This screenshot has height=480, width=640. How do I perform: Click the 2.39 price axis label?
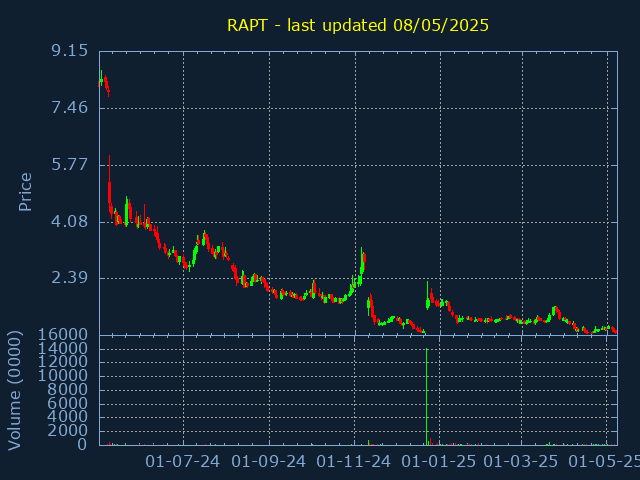point(69,278)
